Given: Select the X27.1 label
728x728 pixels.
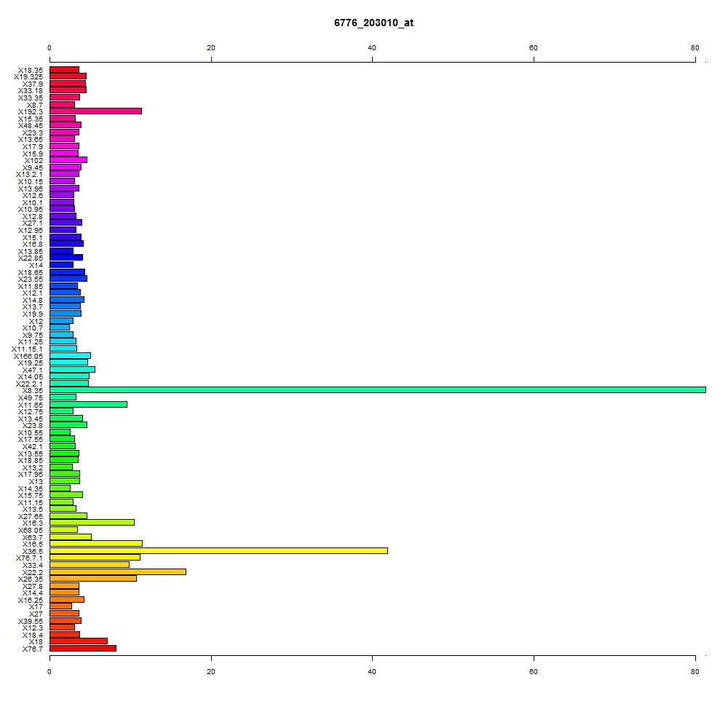Looking at the screenshot, I should point(33,223).
